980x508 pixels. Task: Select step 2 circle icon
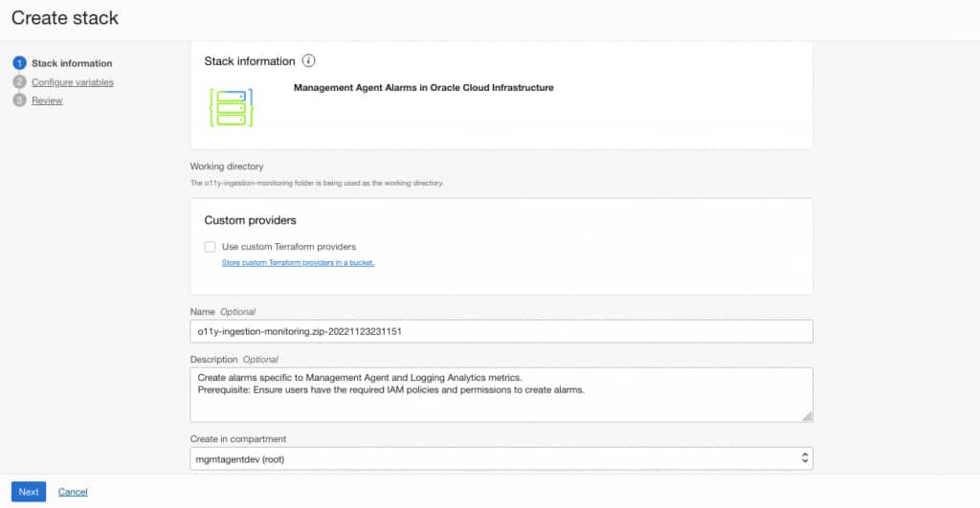pos(19,82)
